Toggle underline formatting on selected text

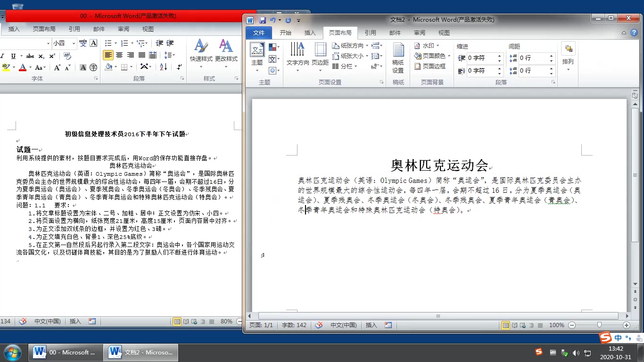[x=13, y=56]
